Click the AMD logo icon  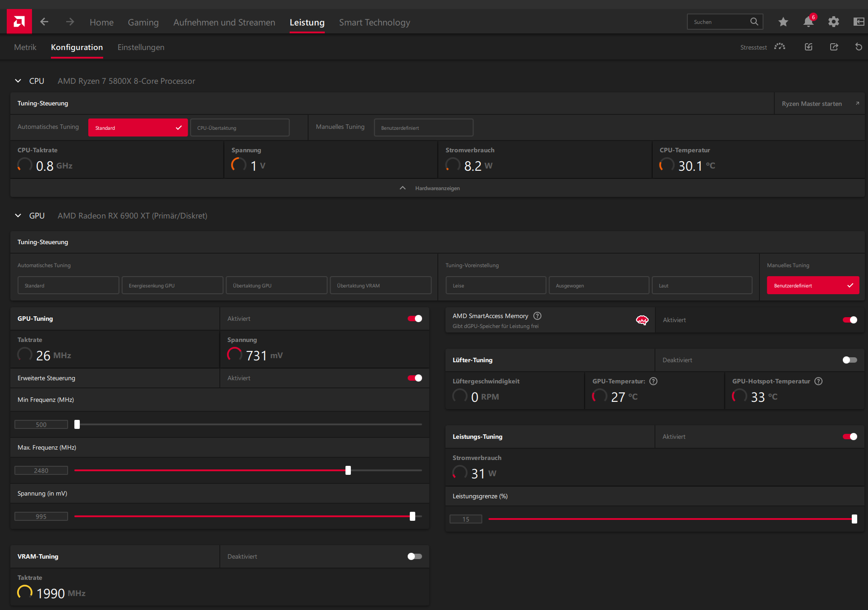pos(19,21)
